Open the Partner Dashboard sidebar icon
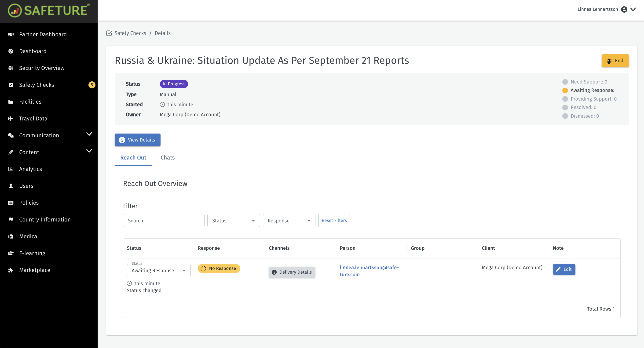 tap(11, 34)
